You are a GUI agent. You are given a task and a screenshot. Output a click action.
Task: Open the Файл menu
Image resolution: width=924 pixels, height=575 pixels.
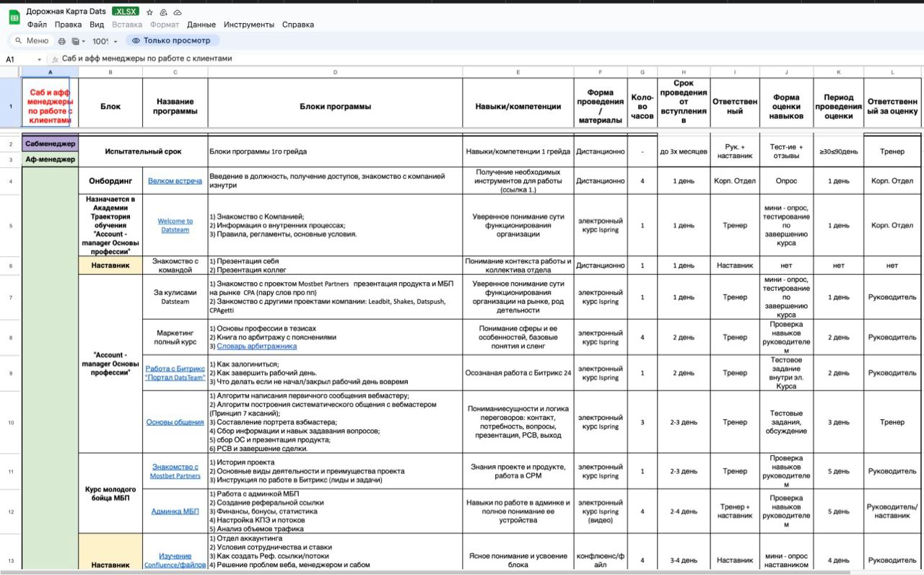point(37,25)
